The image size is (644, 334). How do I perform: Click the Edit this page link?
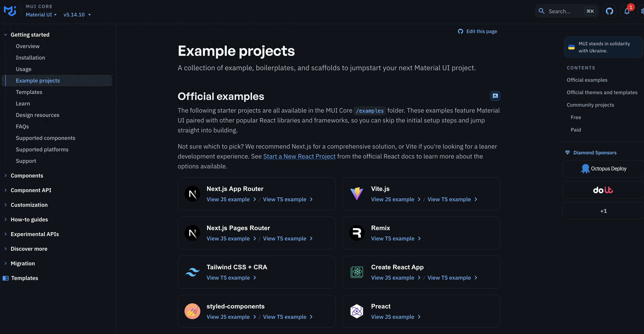[478, 31]
